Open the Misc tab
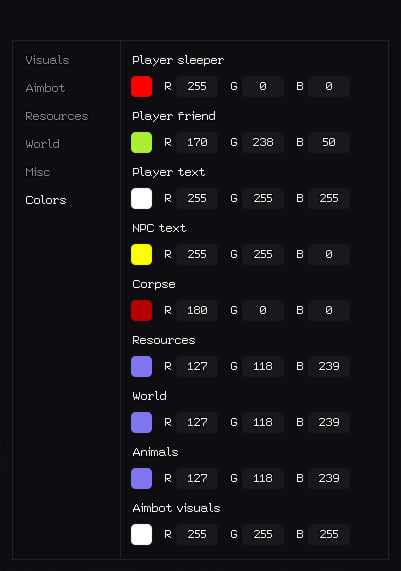401x571 pixels. point(38,172)
